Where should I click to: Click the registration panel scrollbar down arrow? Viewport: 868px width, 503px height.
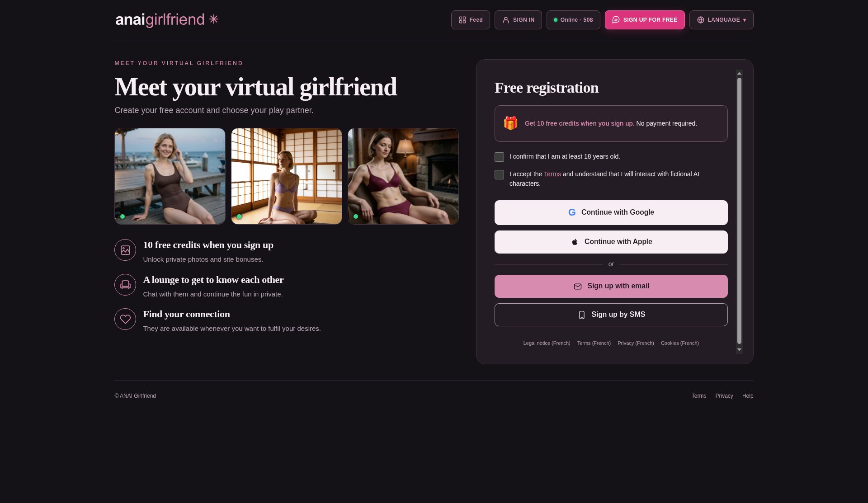[739, 350]
